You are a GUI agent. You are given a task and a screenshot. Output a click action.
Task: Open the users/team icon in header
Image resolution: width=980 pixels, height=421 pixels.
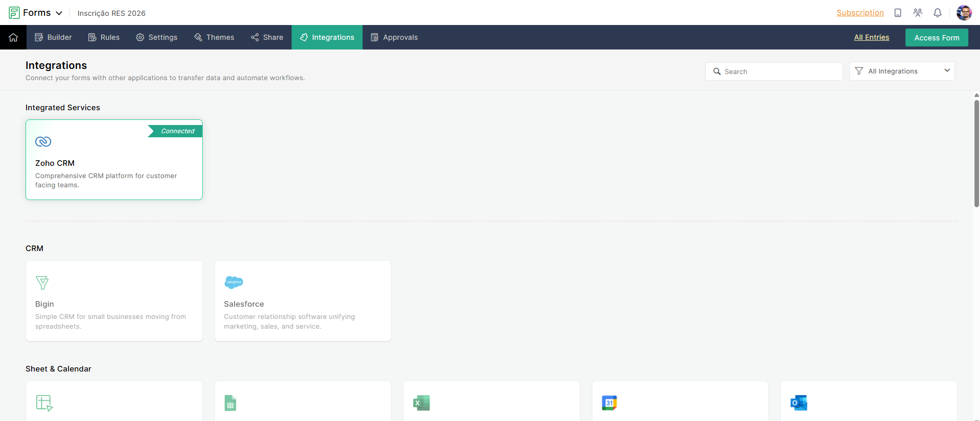pyautogui.click(x=917, y=13)
